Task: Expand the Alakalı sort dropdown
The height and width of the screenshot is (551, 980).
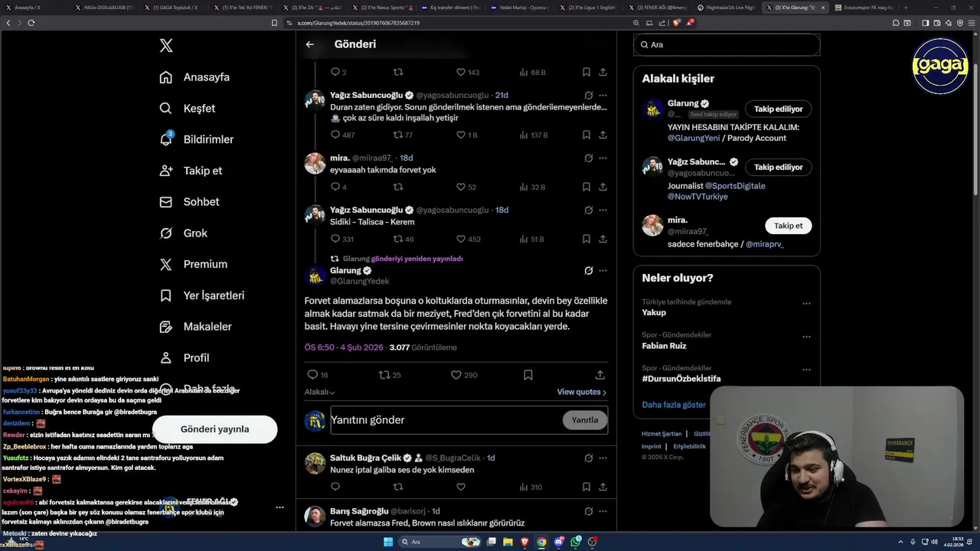Action: coord(319,392)
